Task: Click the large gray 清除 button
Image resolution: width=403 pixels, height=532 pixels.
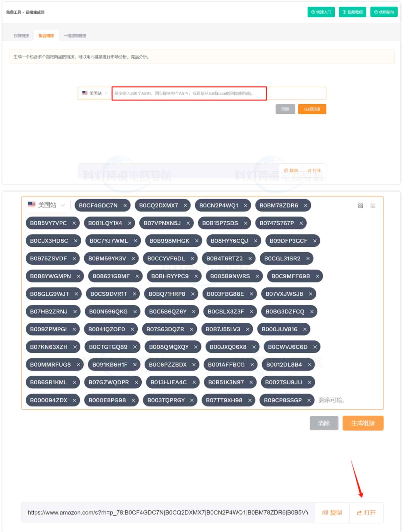Action: (x=324, y=423)
